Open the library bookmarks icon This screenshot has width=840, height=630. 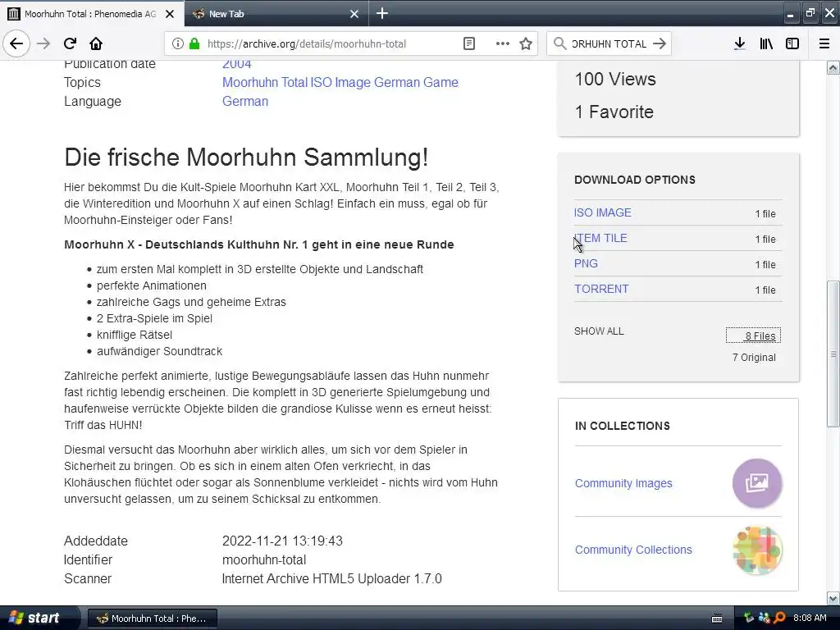[x=766, y=44]
